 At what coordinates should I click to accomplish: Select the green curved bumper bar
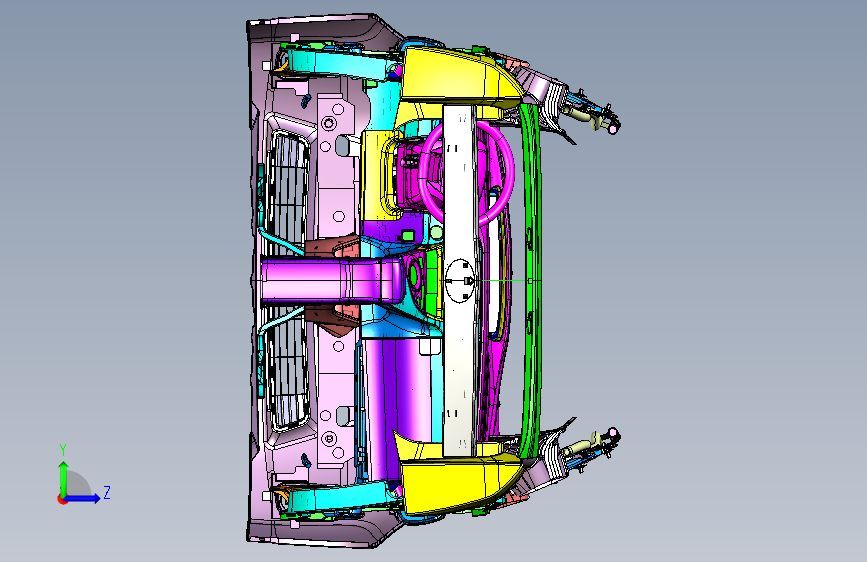[x=530, y=281]
